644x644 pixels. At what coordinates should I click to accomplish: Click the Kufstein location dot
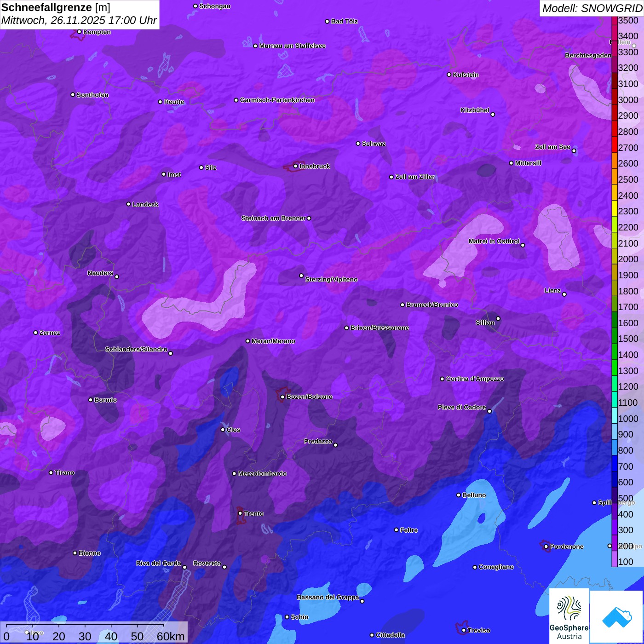click(x=449, y=75)
